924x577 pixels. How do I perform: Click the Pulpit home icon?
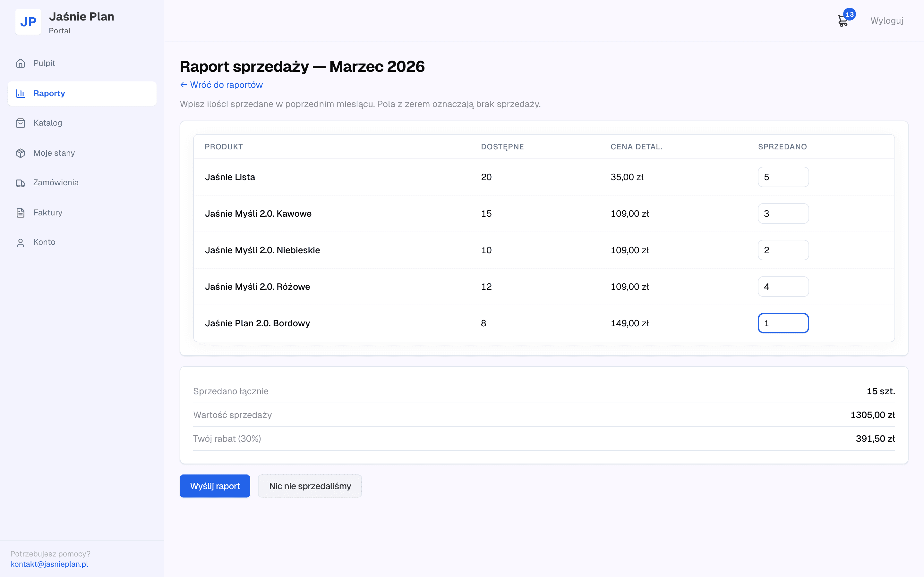21,63
